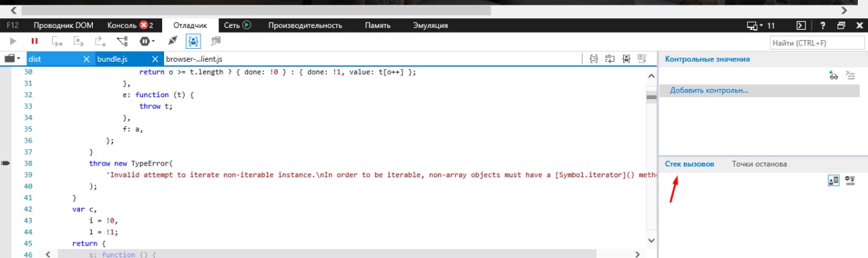Switch to the Стек вызовов tab

(689, 164)
